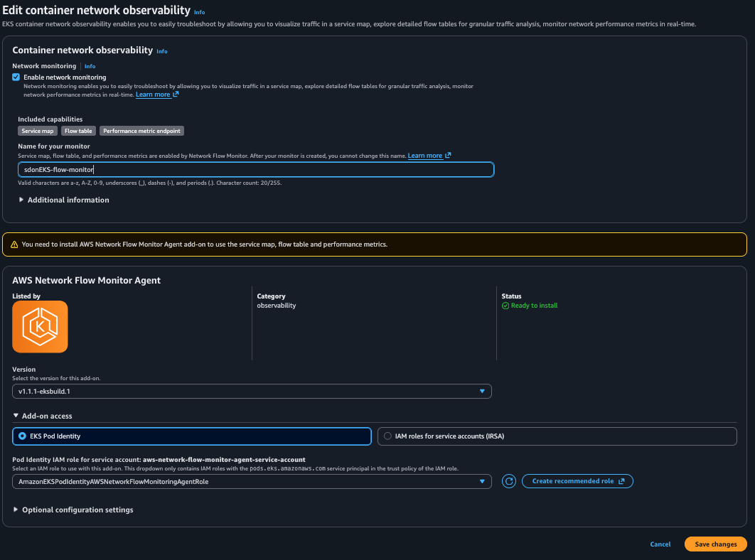Open Learn more link under network monitoring

click(x=153, y=95)
